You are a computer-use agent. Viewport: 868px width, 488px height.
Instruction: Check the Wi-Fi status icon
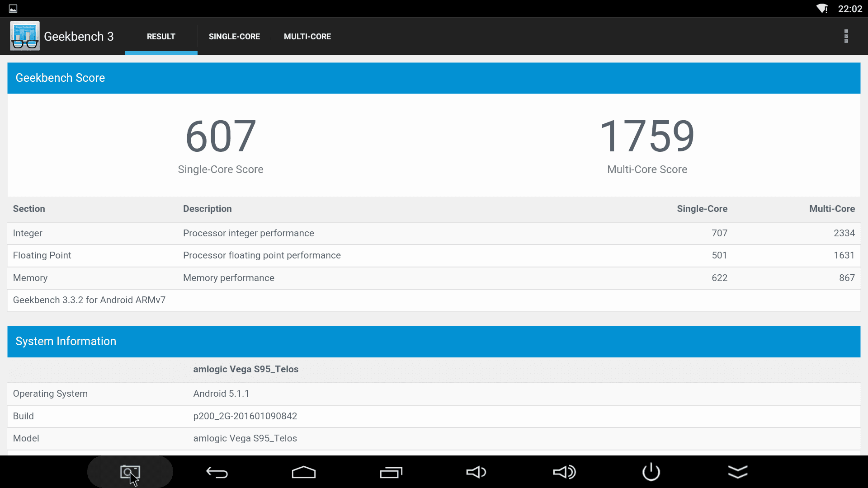[x=822, y=9]
